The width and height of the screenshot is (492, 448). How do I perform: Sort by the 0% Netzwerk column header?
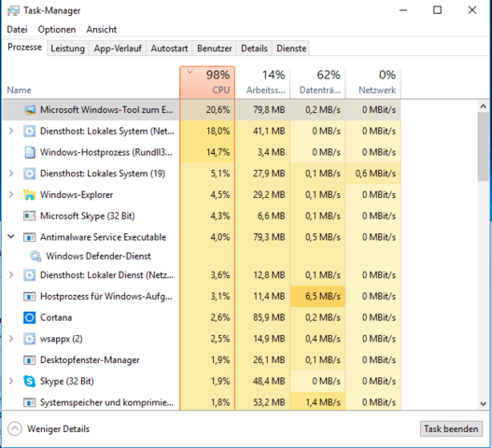[x=373, y=82]
